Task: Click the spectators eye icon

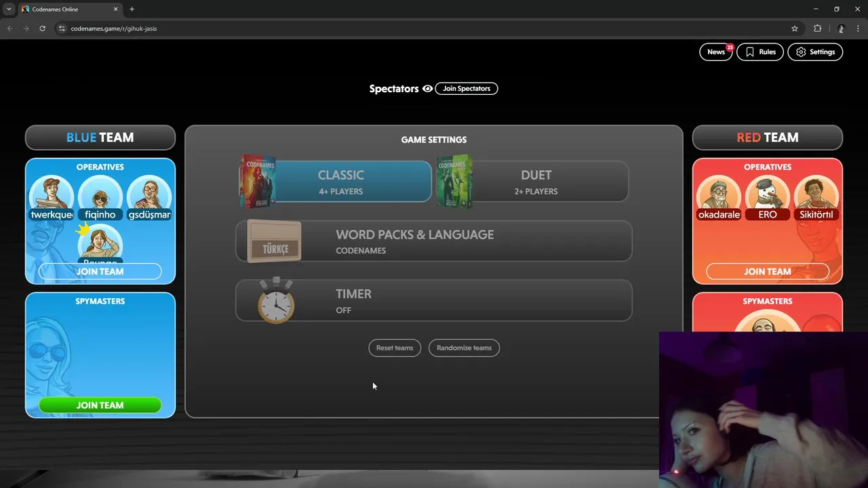Action: 427,89
